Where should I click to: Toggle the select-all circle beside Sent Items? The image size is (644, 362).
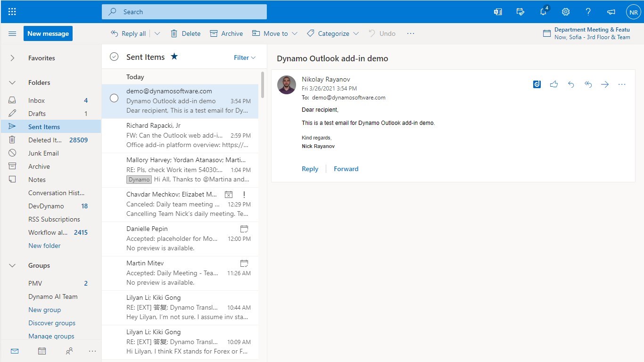pyautogui.click(x=114, y=57)
